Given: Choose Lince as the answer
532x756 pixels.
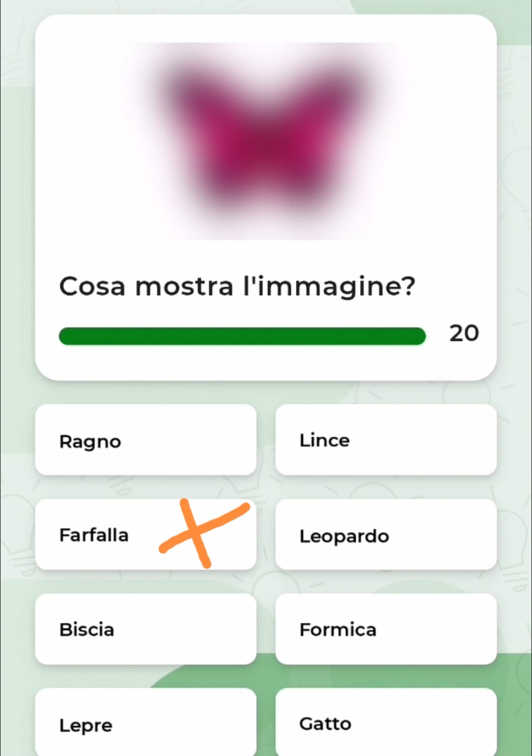Looking at the screenshot, I should coord(386,440).
